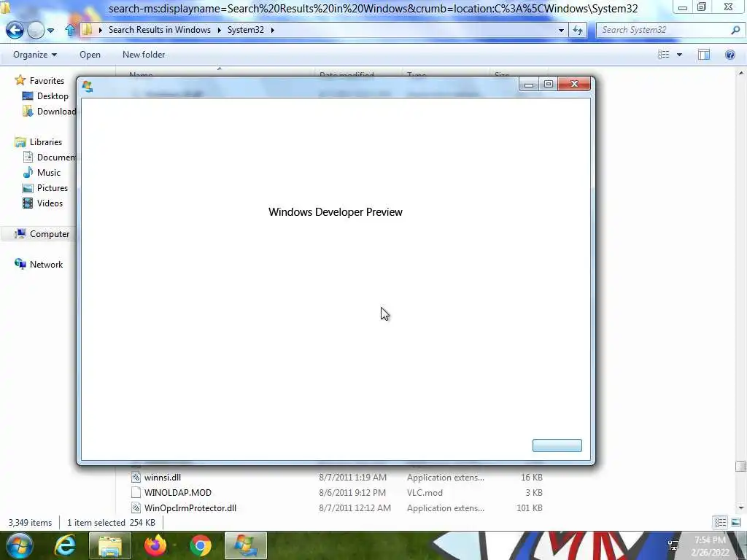Open the recent locations dropdown beside Forward
The image size is (747, 560).
click(50, 31)
